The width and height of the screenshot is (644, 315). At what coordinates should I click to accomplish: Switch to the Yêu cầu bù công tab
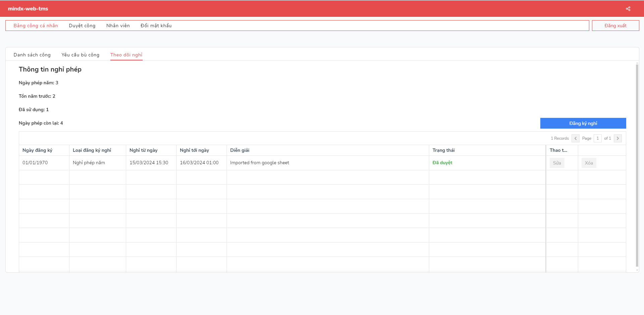(80, 55)
